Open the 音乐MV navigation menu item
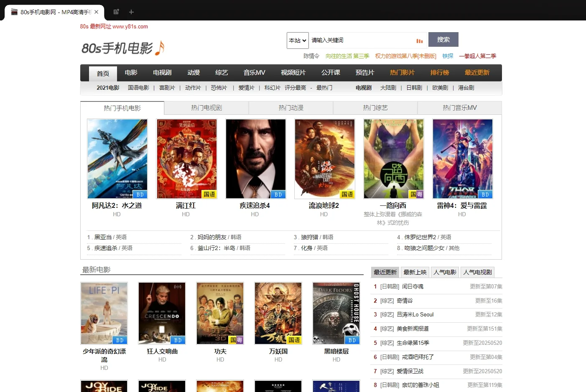 (x=254, y=72)
